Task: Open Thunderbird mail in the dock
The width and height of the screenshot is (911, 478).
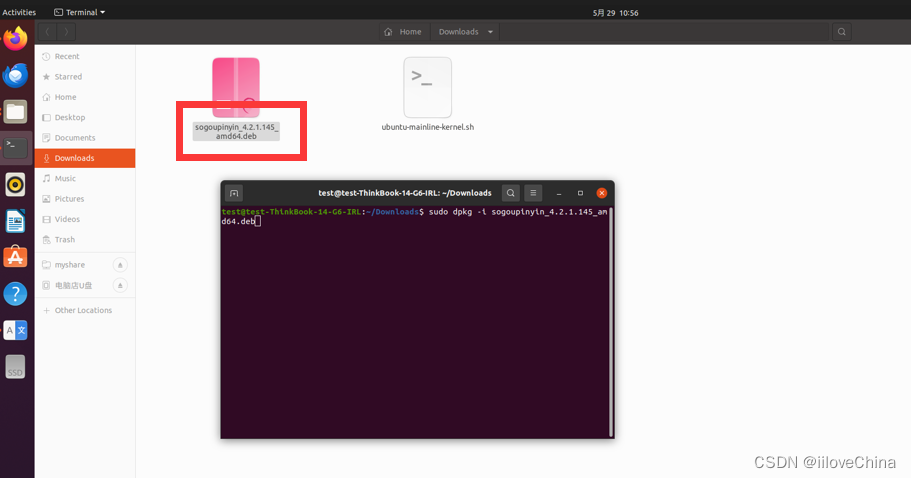Action: click(x=16, y=76)
